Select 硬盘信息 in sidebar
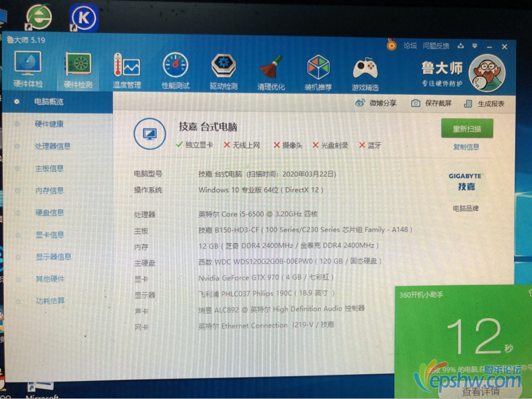 tap(50, 212)
